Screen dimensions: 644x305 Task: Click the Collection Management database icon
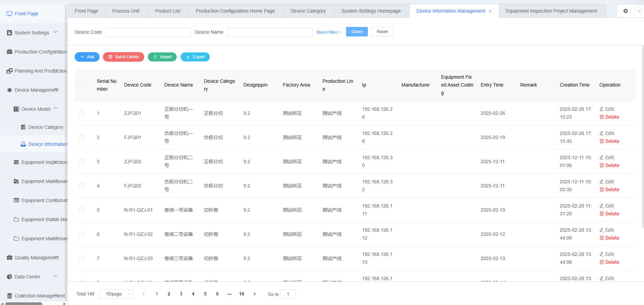pos(10,296)
